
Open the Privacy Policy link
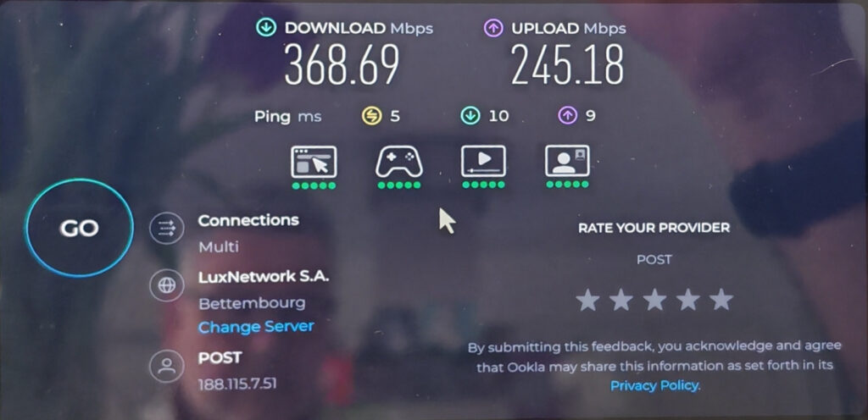click(x=654, y=385)
